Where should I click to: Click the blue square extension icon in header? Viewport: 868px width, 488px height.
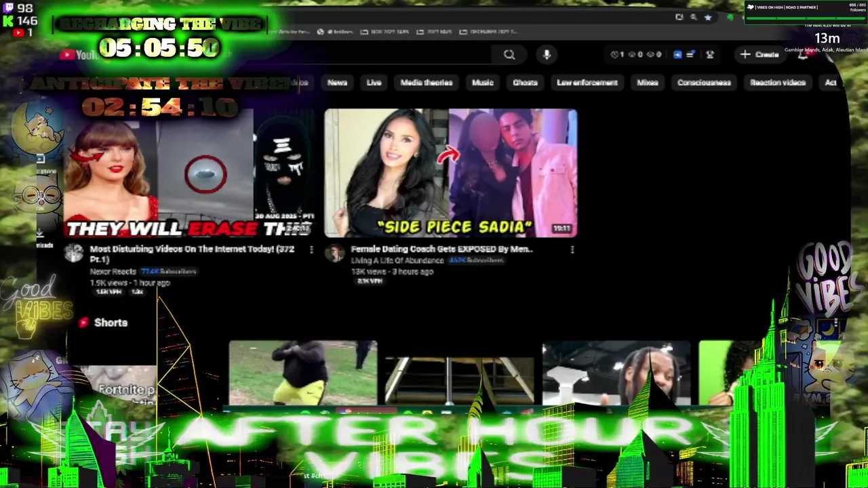[x=677, y=55]
